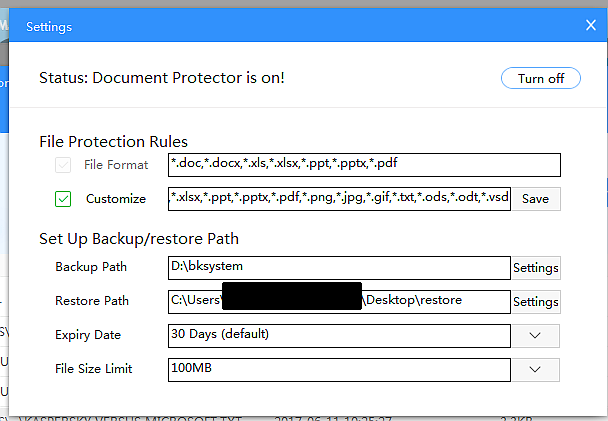Close the Settings dialog with the X
This screenshot has height=421, width=608.
[x=590, y=25]
